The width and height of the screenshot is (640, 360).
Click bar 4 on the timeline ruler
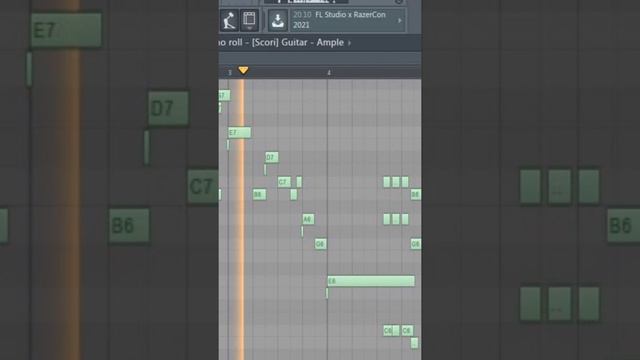329,73
